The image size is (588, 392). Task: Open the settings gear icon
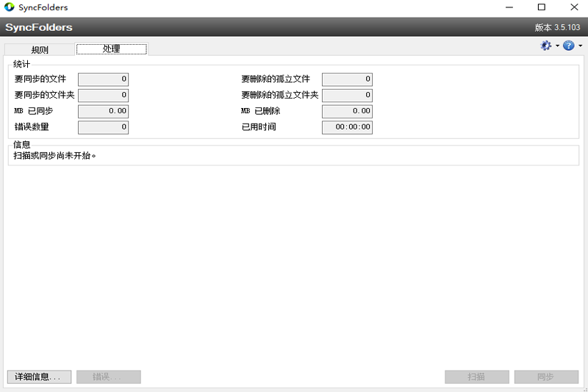[545, 46]
